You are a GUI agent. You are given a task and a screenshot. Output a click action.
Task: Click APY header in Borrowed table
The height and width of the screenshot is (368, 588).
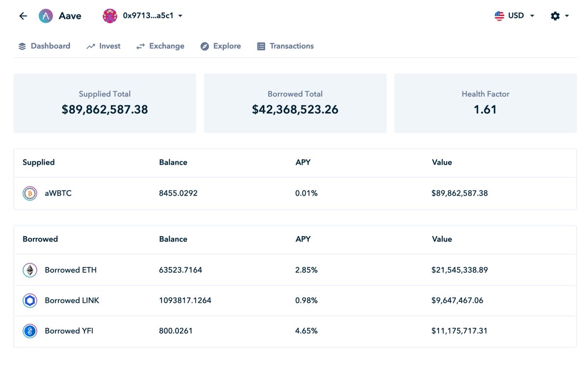pos(303,239)
